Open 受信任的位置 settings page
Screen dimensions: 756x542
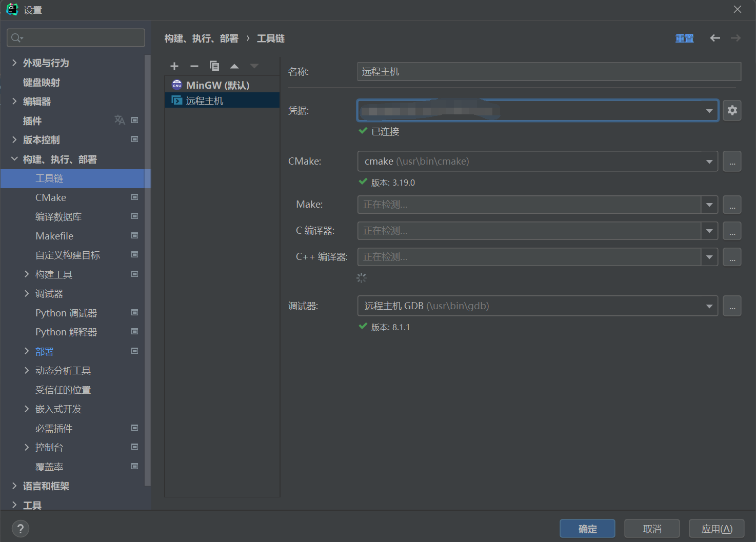[x=63, y=390]
